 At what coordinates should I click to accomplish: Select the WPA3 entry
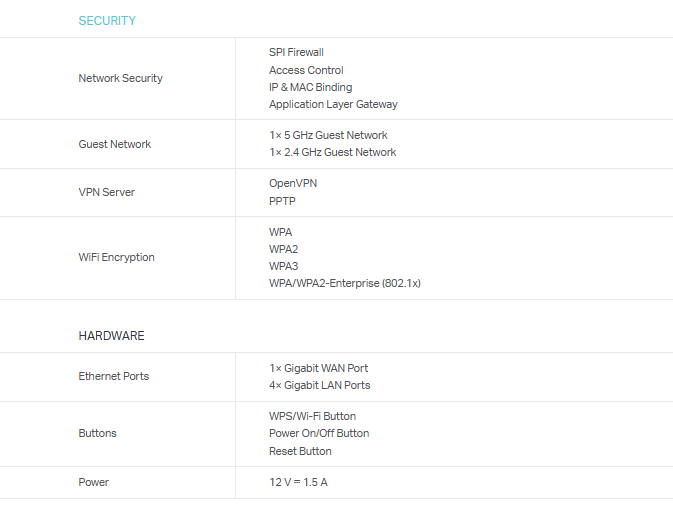tap(283, 266)
